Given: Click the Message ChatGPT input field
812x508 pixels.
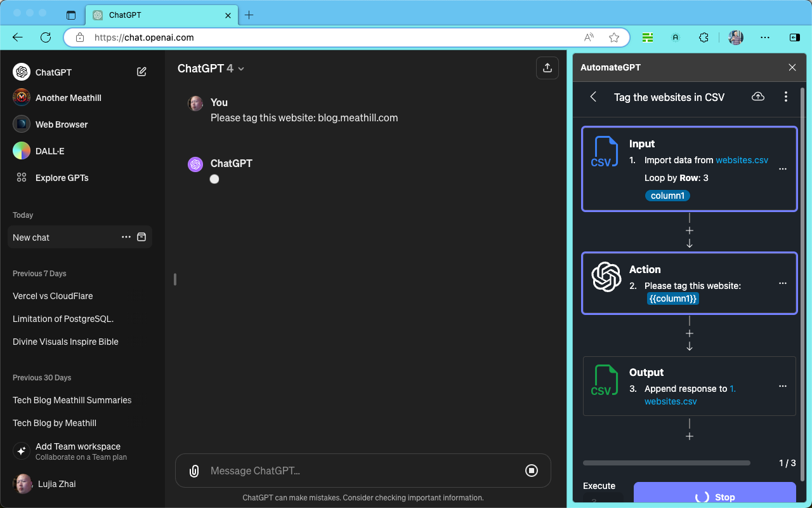Looking at the screenshot, I should [363, 471].
